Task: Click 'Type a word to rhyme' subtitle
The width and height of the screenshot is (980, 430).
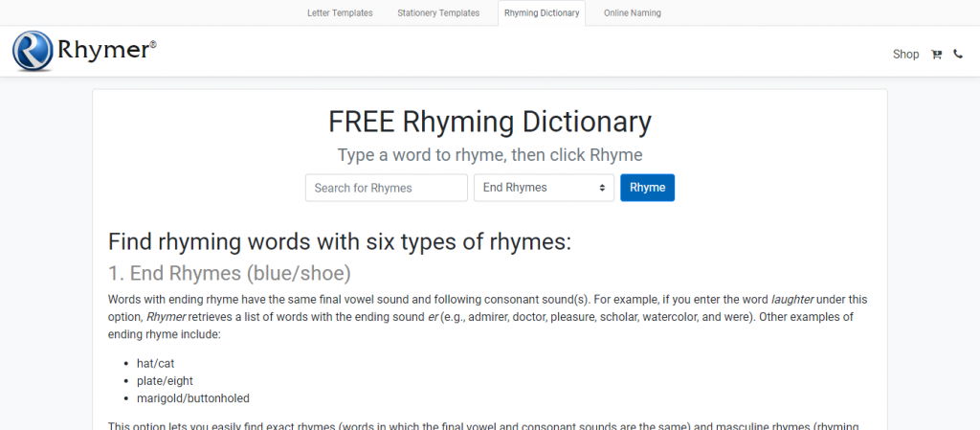Action: [490, 155]
